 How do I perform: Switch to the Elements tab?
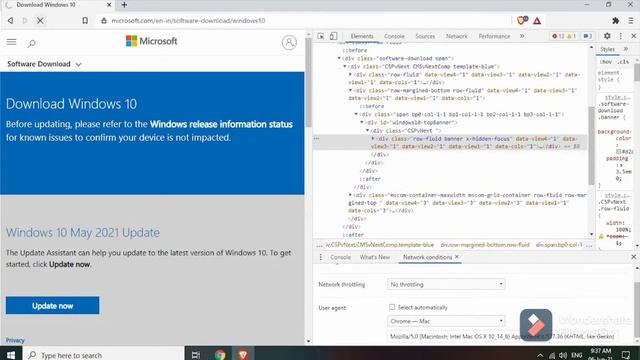point(362,36)
